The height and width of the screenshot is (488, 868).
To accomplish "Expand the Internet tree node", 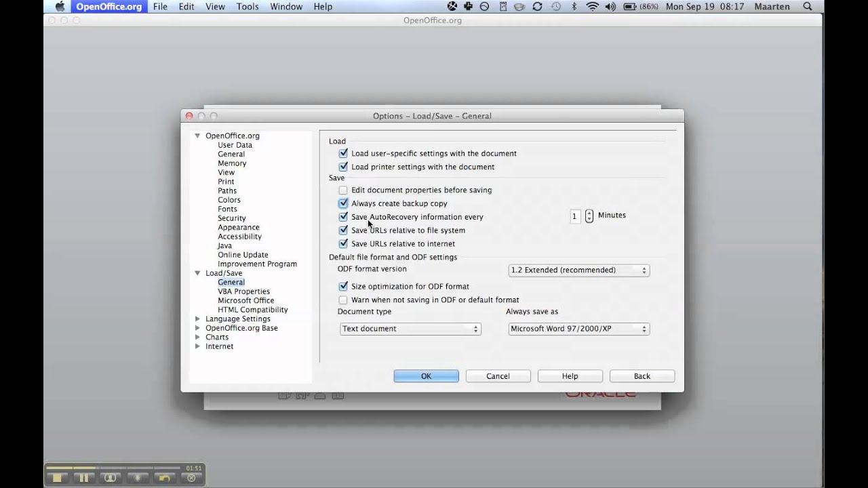I will 197,346.
